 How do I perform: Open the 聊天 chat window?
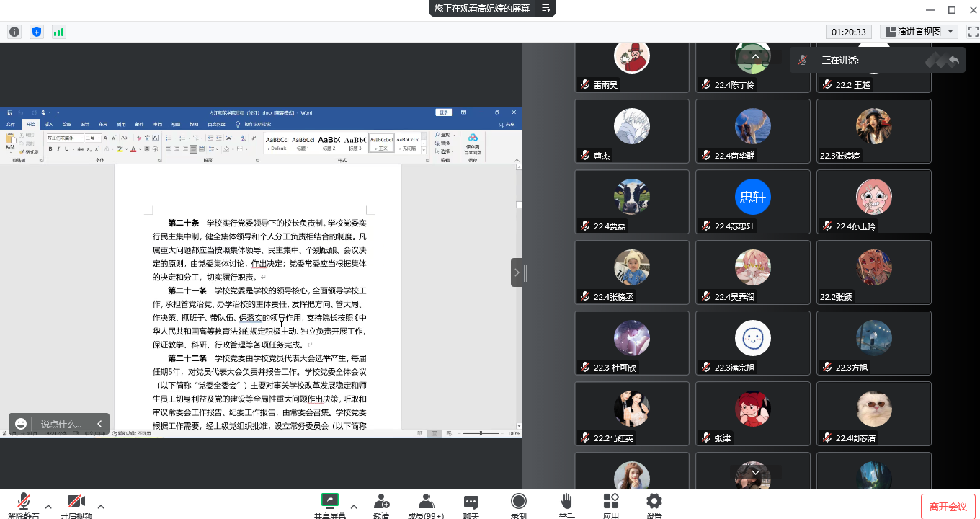click(x=471, y=505)
